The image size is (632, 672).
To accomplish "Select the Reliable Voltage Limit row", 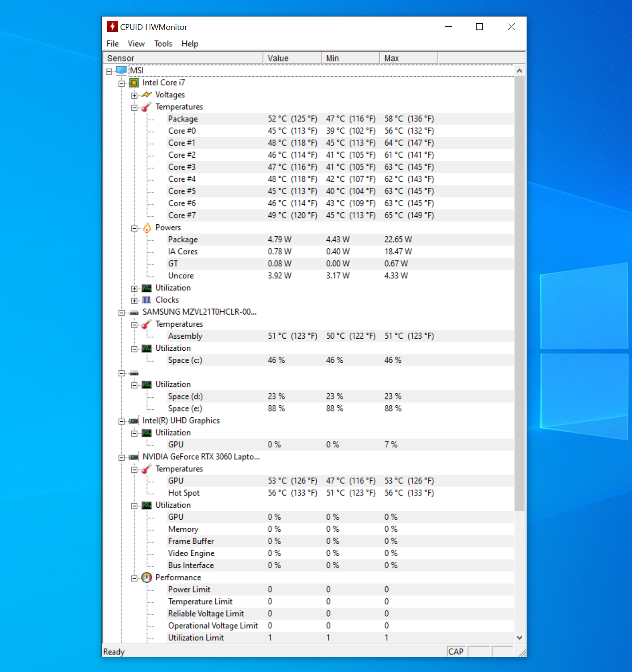I will (x=340, y=613).
